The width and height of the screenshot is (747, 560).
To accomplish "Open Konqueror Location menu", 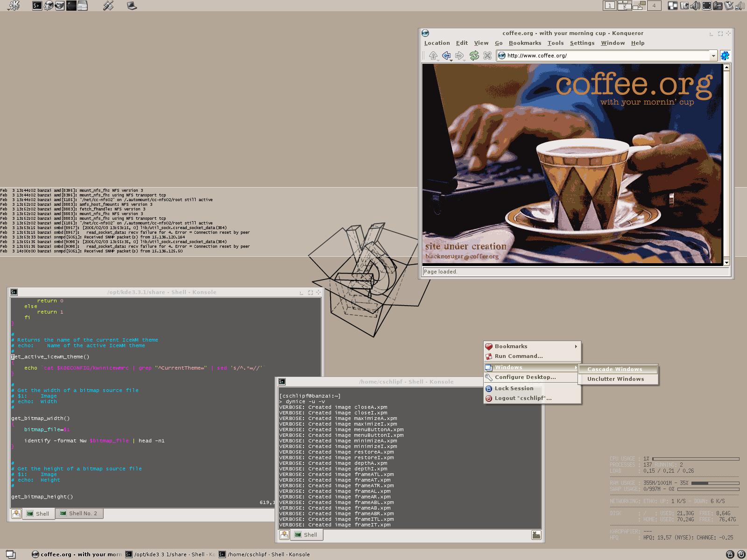I will click(x=437, y=43).
